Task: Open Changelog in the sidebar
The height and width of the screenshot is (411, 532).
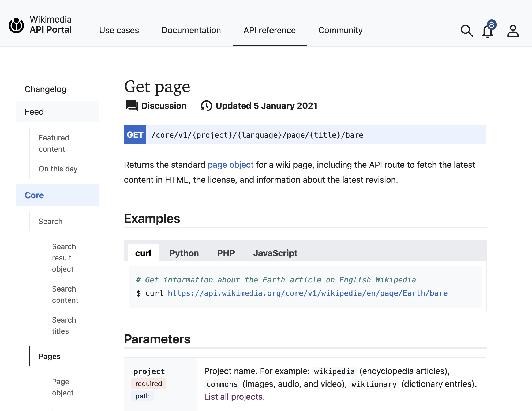Action: pyautogui.click(x=46, y=89)
